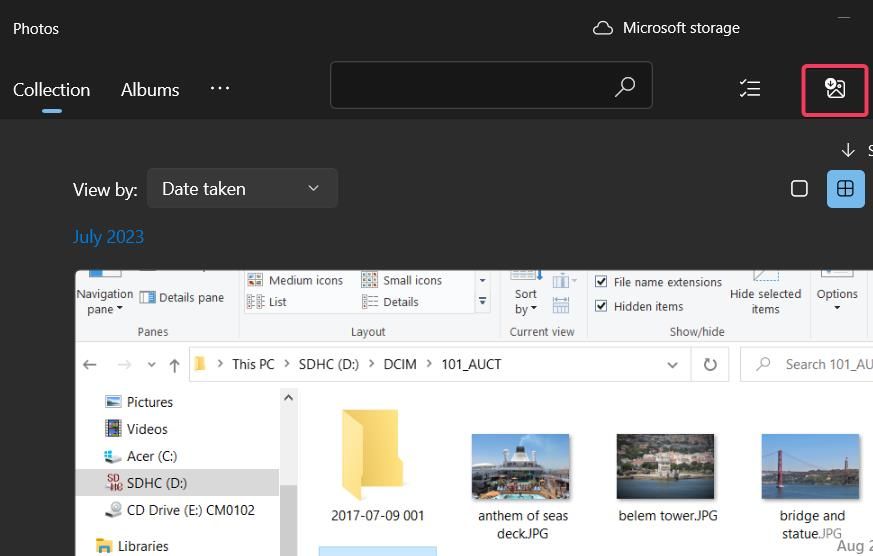Click the Microsoft storage cloud icon
Image resolution: width=873 pixels, height=556 pixels.
pyautogui.click(x=603, y=28)
